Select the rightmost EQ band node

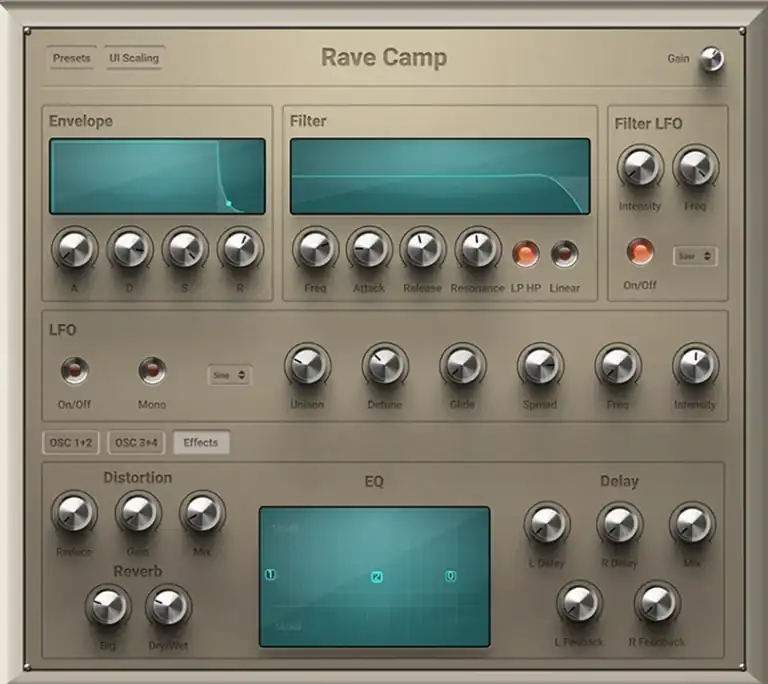click(451, 576)
